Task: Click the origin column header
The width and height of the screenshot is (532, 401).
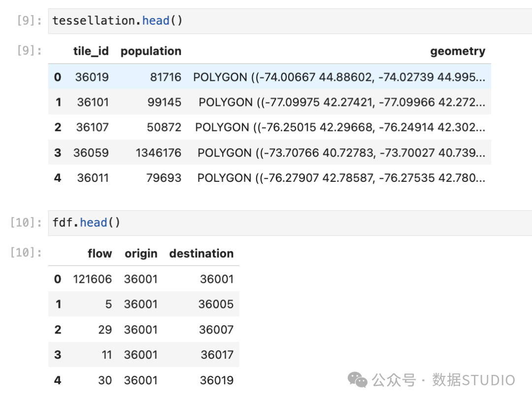Action: point(141,253)
